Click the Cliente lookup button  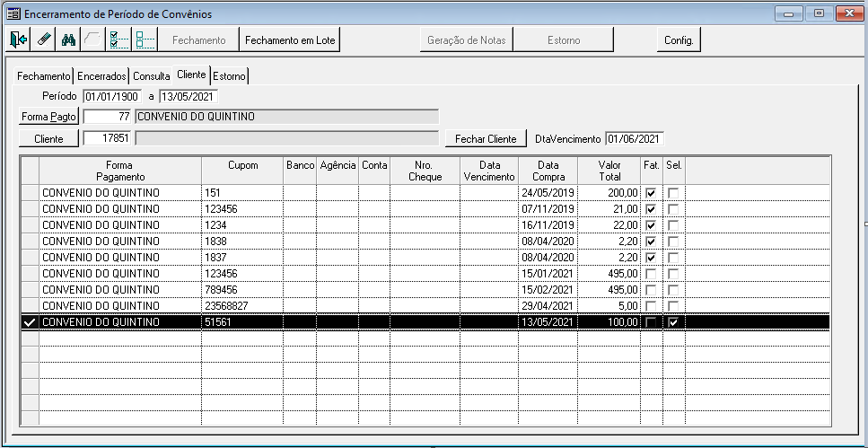pyautogui.click(x=49, y=139)
